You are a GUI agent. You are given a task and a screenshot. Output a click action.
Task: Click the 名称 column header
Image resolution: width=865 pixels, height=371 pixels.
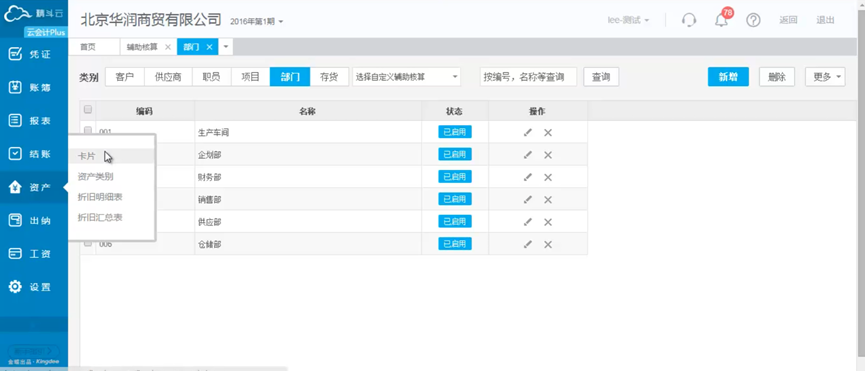point(308,111)
